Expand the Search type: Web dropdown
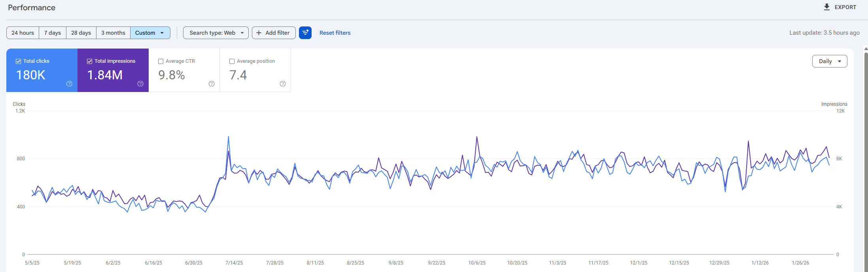868x272 pixels. tap(216, 33)
